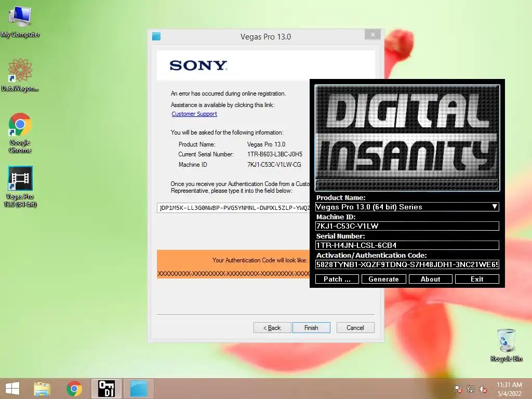Viewport: 532px width, 399px height.
Task: Expand the Product Name dropdown in keygen
Action: tap(495, 207)
